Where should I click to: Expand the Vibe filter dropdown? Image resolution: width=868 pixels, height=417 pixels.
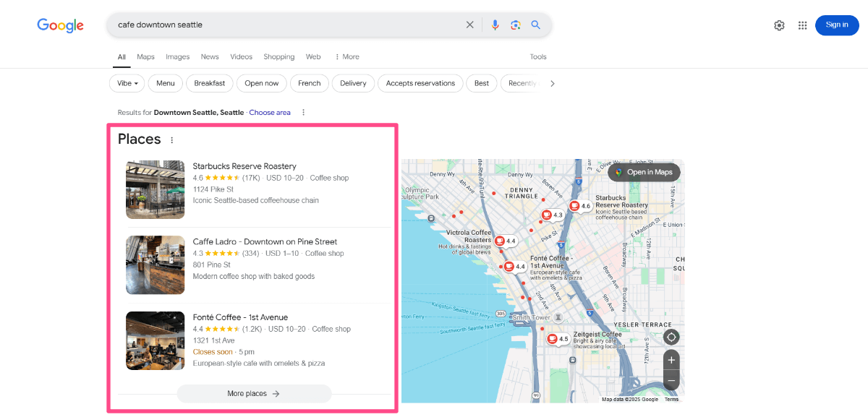[127, 83]
